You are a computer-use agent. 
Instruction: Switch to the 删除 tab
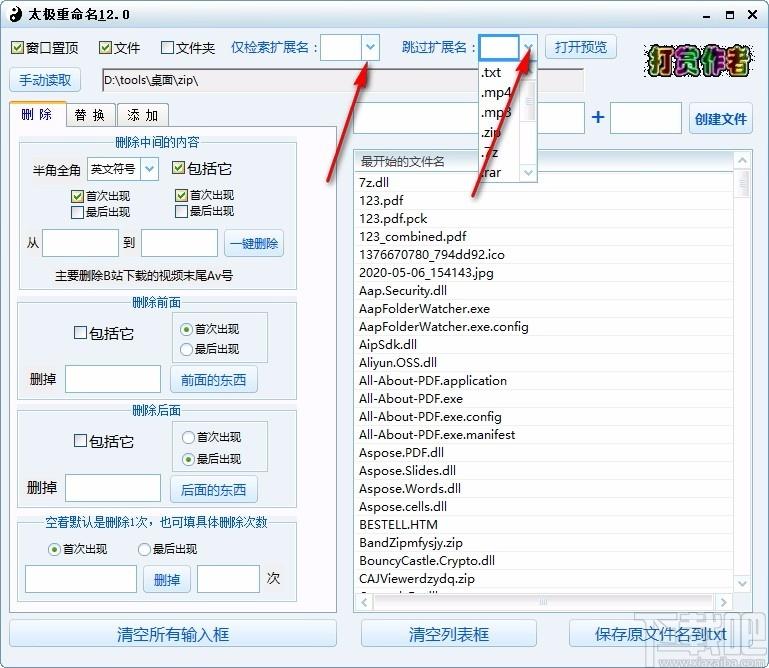pyautogui.click(x=37, y=114)
